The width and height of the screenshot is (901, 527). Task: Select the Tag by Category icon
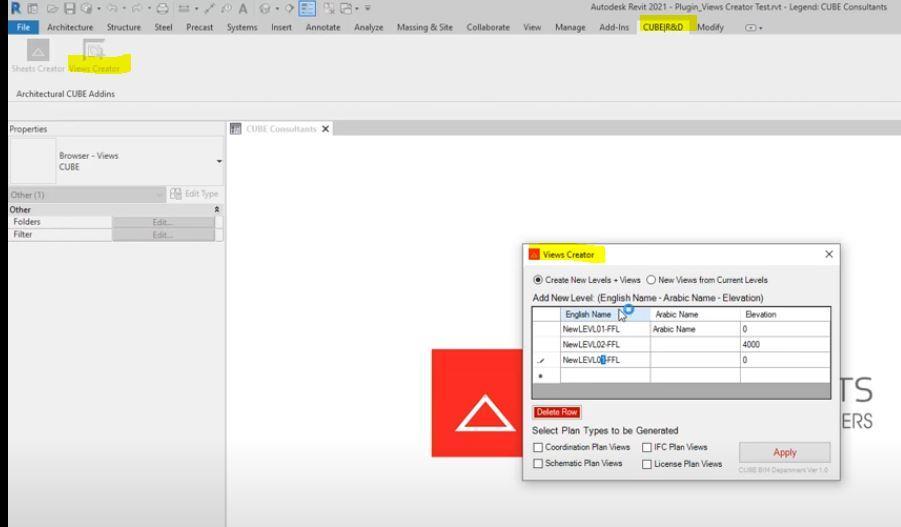226,9
